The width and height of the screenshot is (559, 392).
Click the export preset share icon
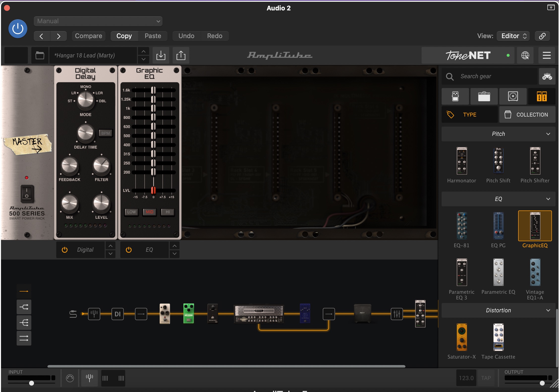(x=181, y=55)
